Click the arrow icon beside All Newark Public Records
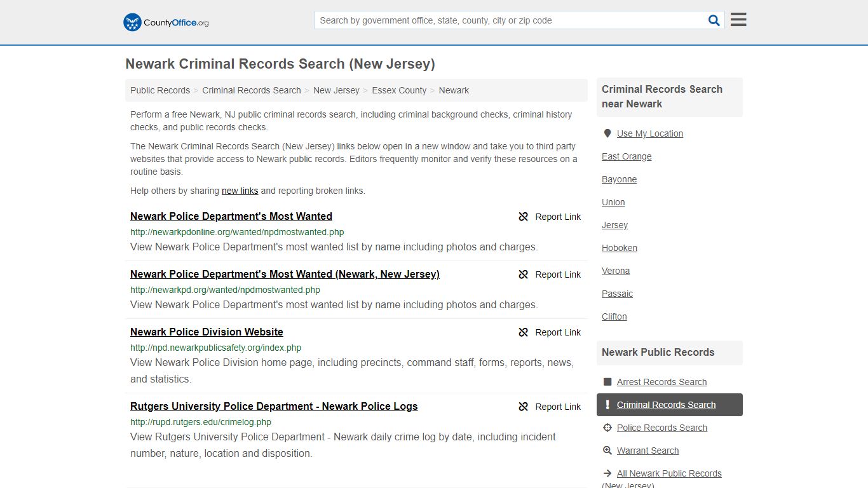 (607, 473)
